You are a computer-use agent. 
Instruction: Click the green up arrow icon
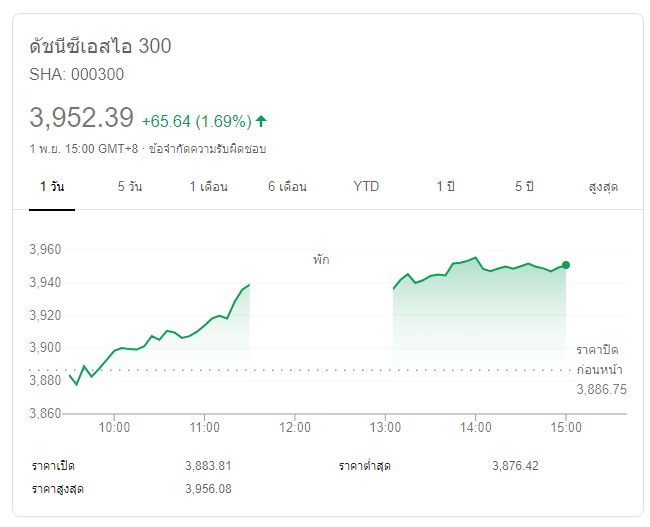[x=262, y=121]
